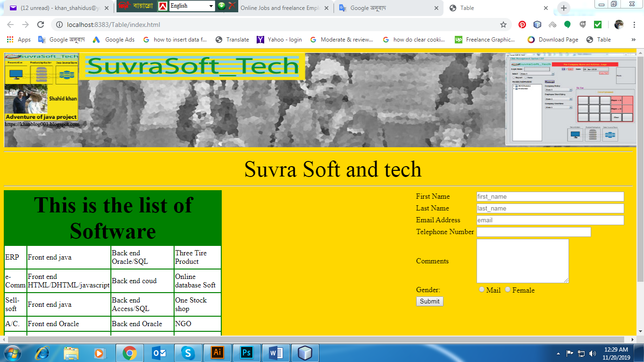Open the English language dropdown

192,6
